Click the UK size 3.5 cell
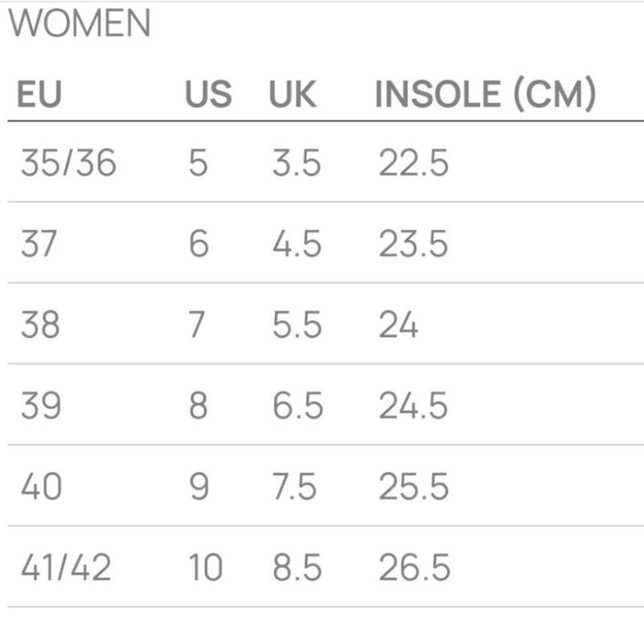The width and height of the screenshot is (644, 644). (x=297, y=163)
